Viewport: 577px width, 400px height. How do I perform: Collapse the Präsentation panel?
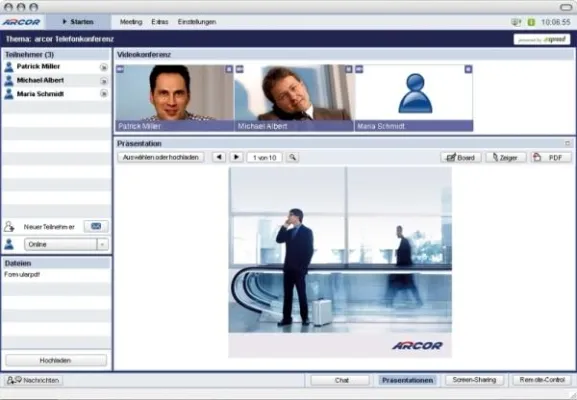point(567,143)
